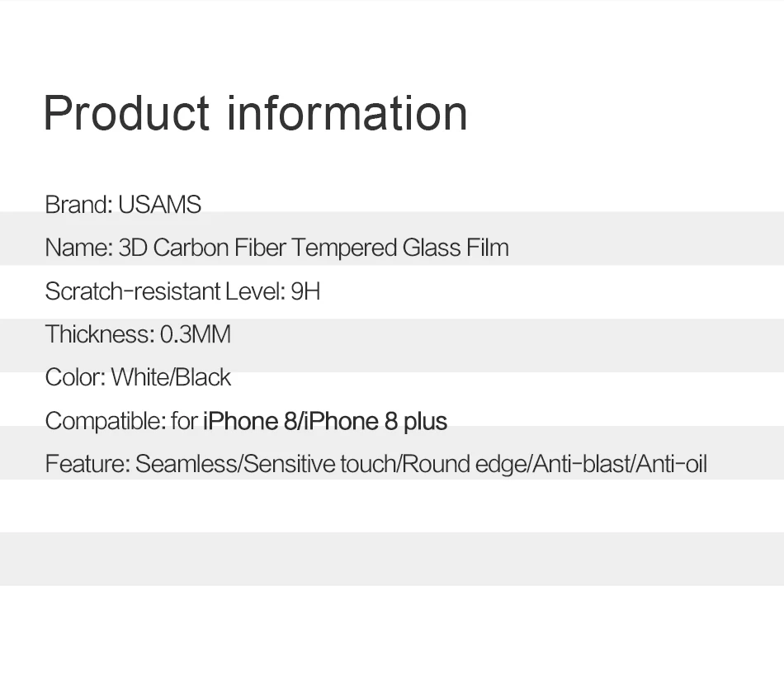Select the Scratch-resistant Level label
Screen dimensions: 784x695
coord(165,291)
